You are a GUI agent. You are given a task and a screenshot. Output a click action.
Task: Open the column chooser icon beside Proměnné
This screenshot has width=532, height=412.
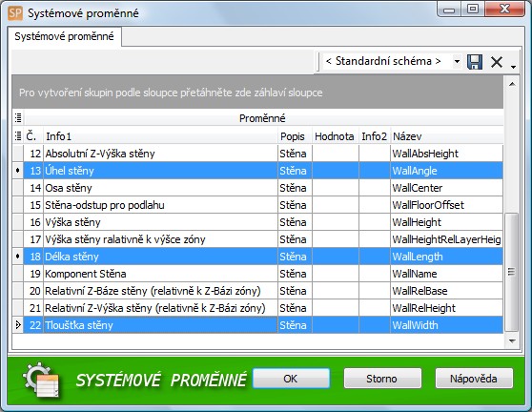18,117
